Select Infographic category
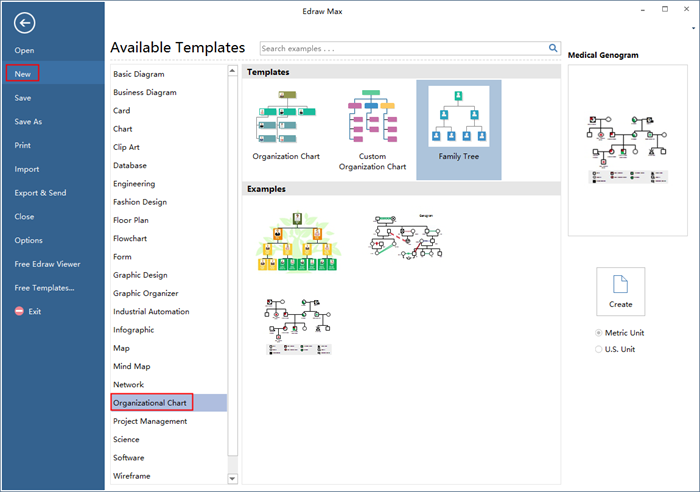The image size is (700, 492). coord(133,330)
